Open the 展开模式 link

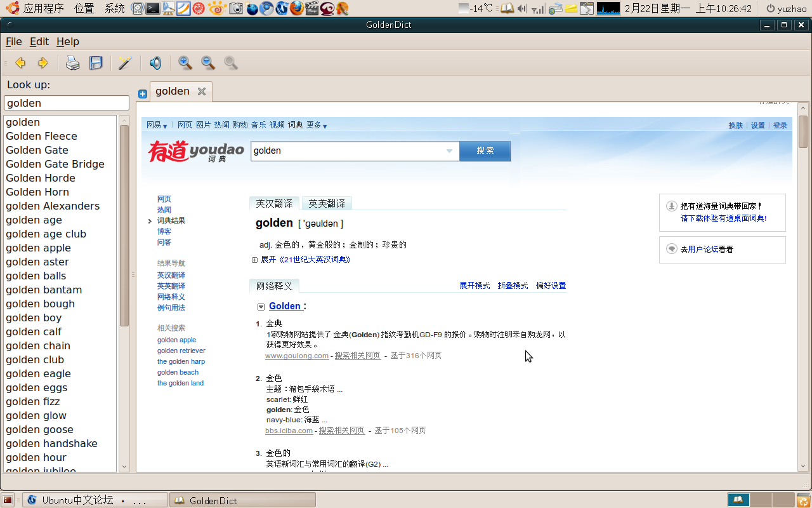pos(475,286)
